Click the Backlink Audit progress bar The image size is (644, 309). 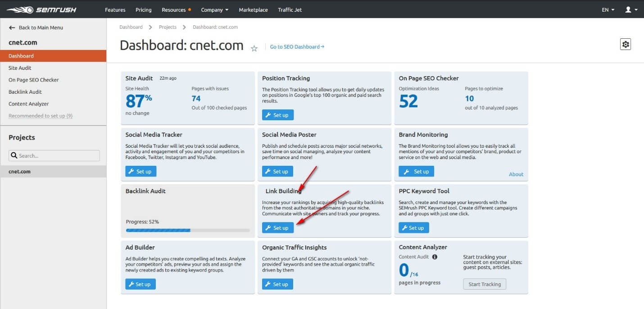click(188, 230)
